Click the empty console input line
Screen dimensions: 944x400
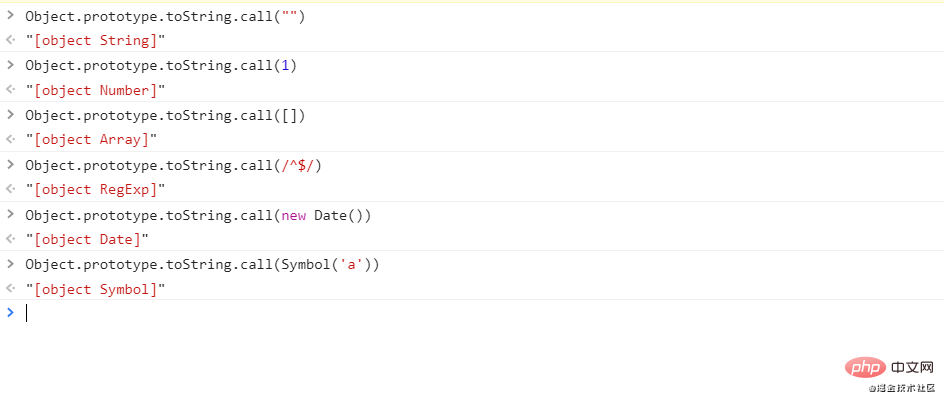click(x=400, y=313)
